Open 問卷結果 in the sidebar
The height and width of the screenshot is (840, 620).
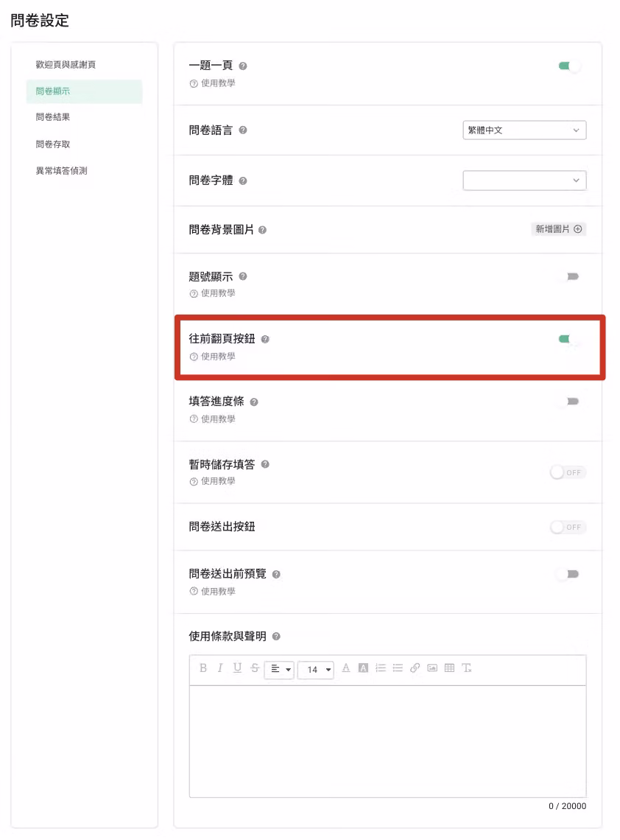click(x=52, y=117)
